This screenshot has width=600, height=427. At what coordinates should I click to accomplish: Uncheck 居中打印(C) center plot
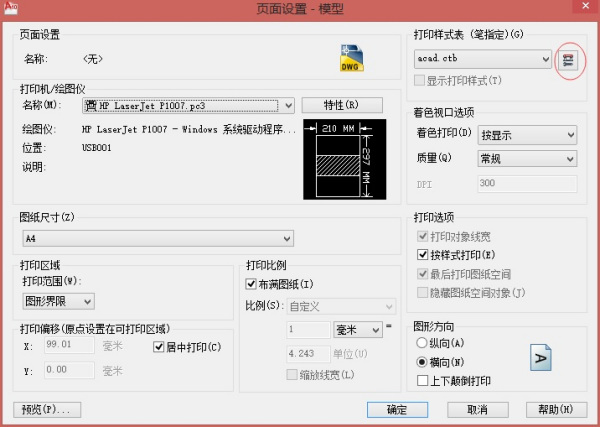(158, 347)
